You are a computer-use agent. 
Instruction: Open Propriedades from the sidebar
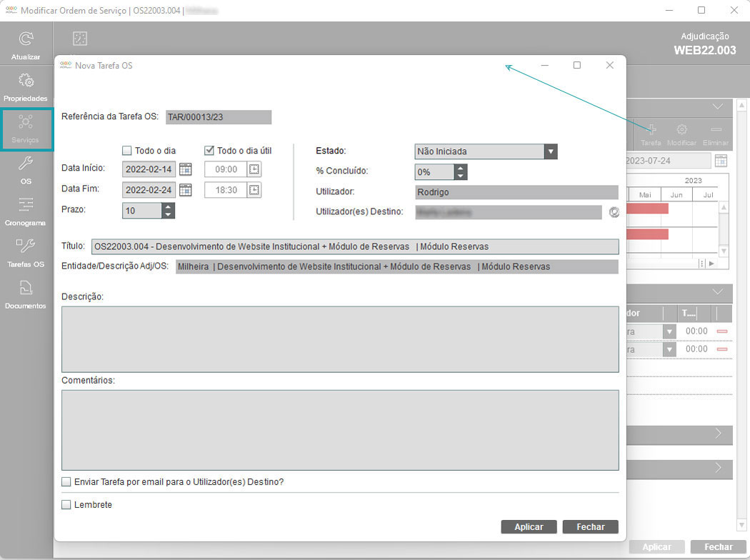(26, 81)
